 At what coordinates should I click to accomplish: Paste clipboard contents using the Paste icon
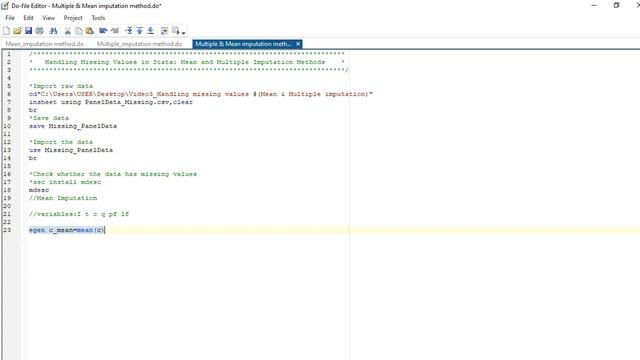89,31
